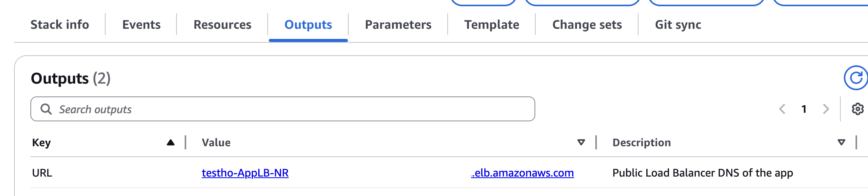Sort outputs by Value column
Viewport: 868px width, 196px height.
[581, 142]
